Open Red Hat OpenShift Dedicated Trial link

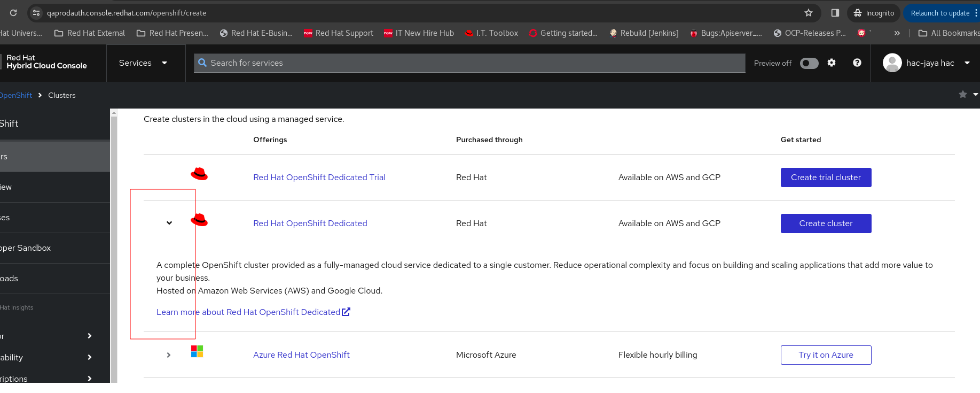pyautogui.click(x=319, y=178)
